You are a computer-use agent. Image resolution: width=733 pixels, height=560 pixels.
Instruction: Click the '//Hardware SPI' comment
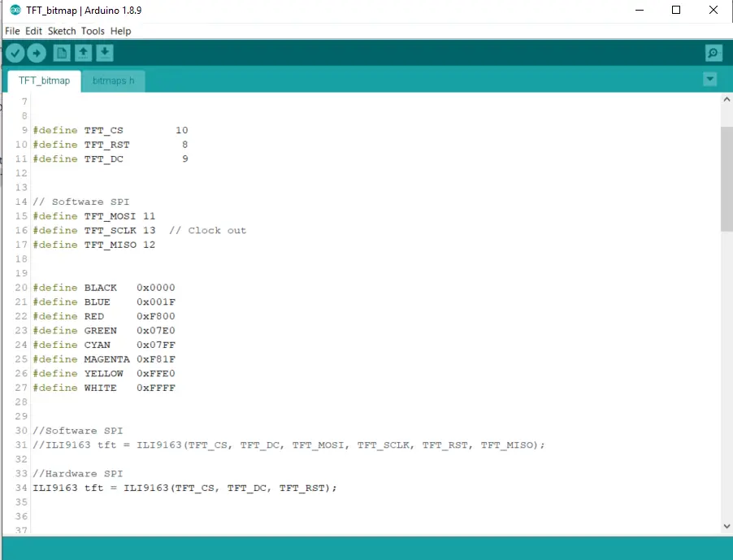[77, 474]
